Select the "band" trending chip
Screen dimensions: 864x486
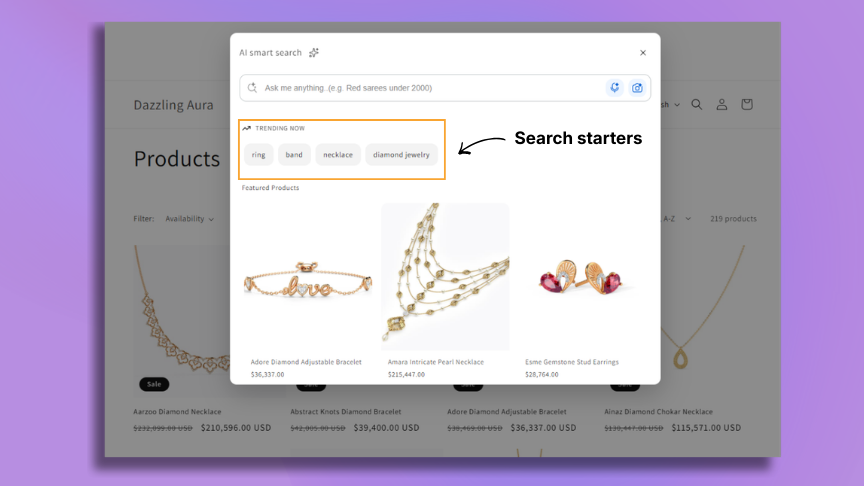tap(294, 155)
